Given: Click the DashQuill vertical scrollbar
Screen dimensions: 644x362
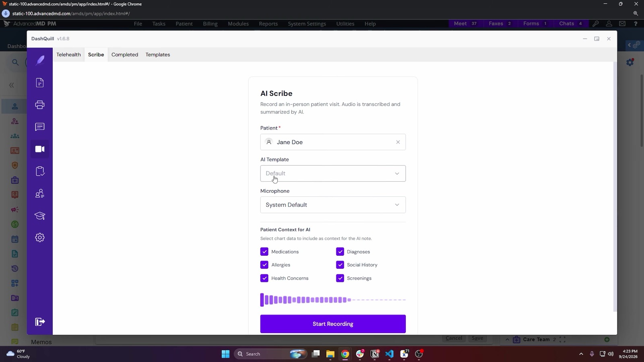Looking at the screenshot, I should pyautogui.click(x=615, y=187).
